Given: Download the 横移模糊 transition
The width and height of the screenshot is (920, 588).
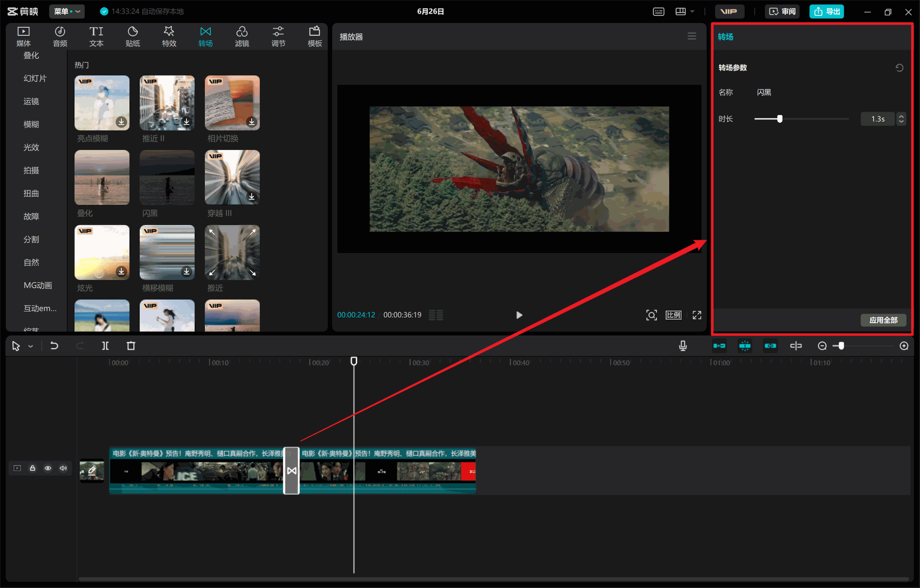Looking at the screenshot, I should coord(186,271).
